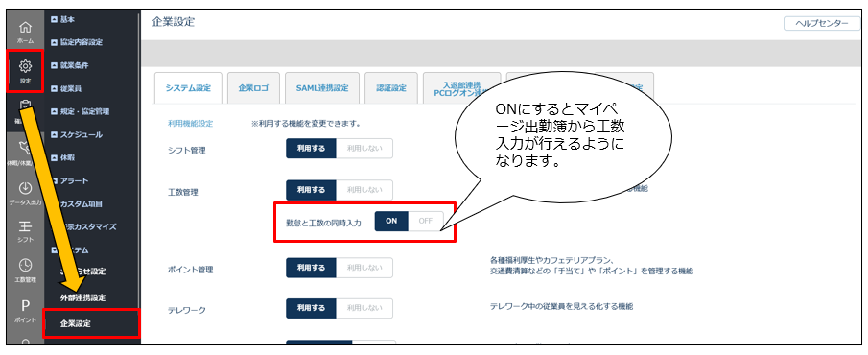868x355 pixels.
Task: Switch to the SAML連携設定 tab
Action: pos(322,88)
